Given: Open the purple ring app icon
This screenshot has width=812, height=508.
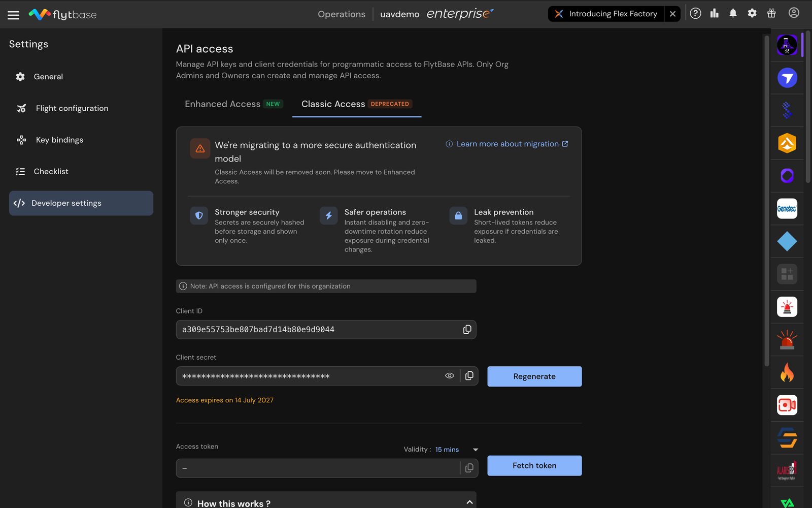Looking at the screenshot, I should pyautogui.click(x=787, y=176).
